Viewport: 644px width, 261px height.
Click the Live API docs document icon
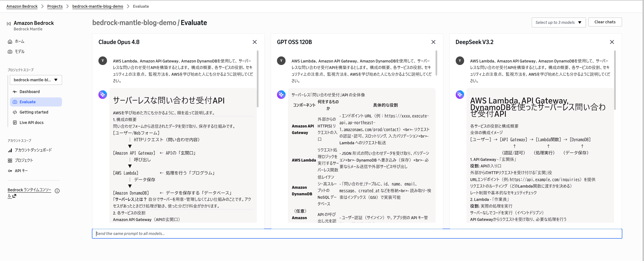pyautogui.click(x=15, y=122)
